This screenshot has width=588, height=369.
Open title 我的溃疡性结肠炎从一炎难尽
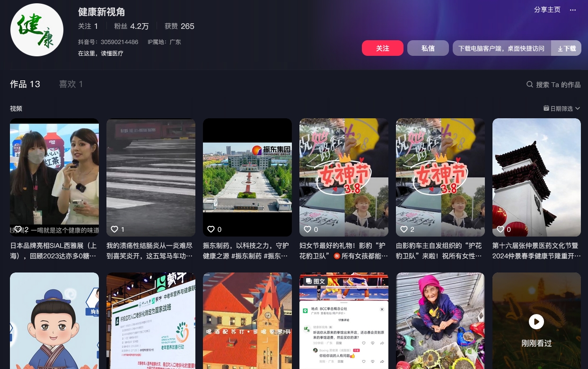click(150, 251)
